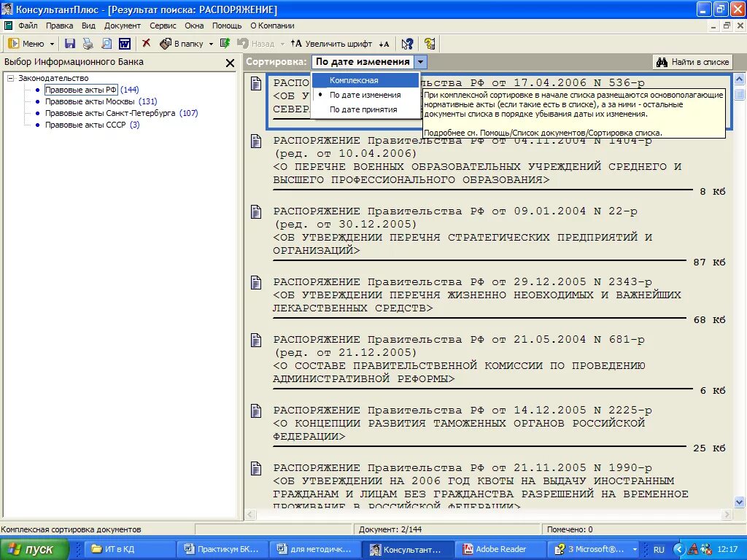Image resolution: width=747 pixels, height=560 pixels.
Task: Click the yellow question mark help icon
Action: (430, 44)
